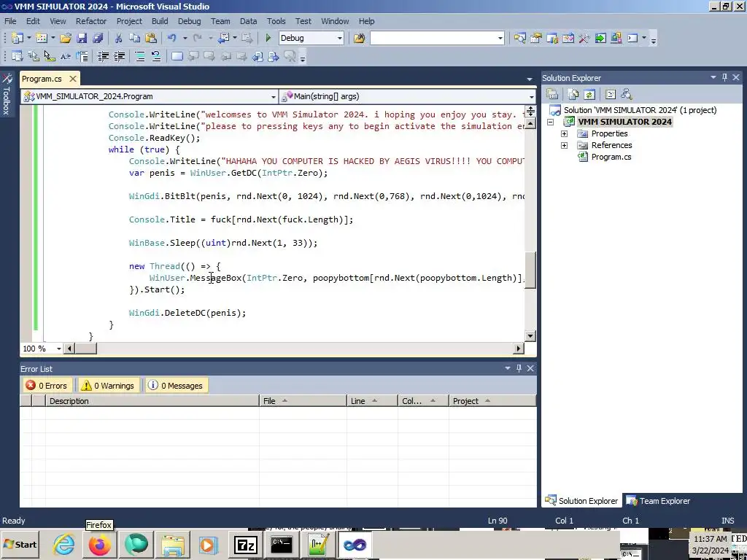Click the Navigate Backward icon
747x560 pixels.
click(x=223, y=38)
